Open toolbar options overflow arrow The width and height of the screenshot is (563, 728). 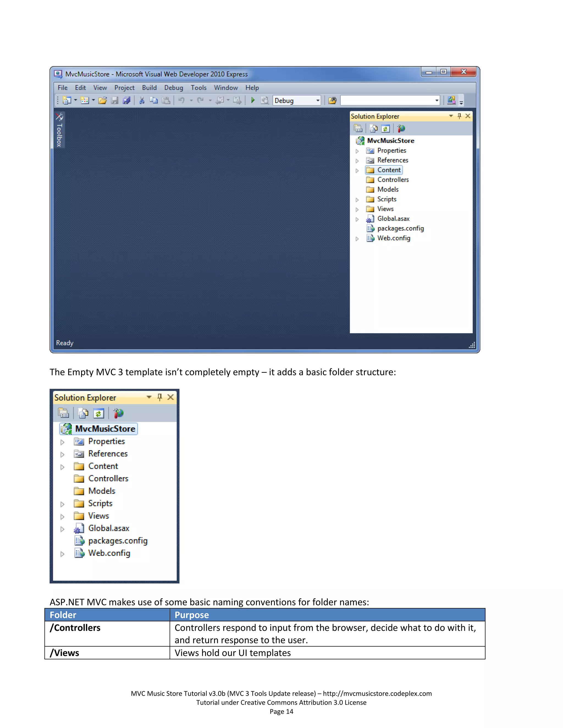[461, 102]
